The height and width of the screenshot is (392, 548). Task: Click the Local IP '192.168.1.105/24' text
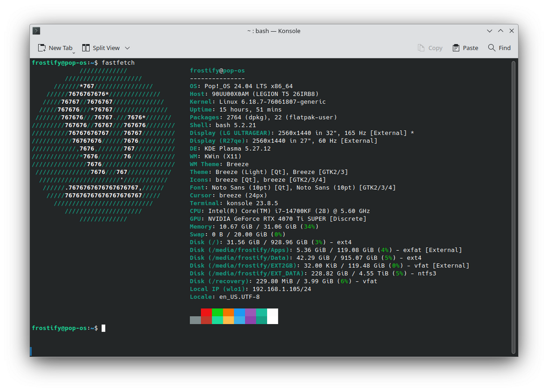pos(281,289)
